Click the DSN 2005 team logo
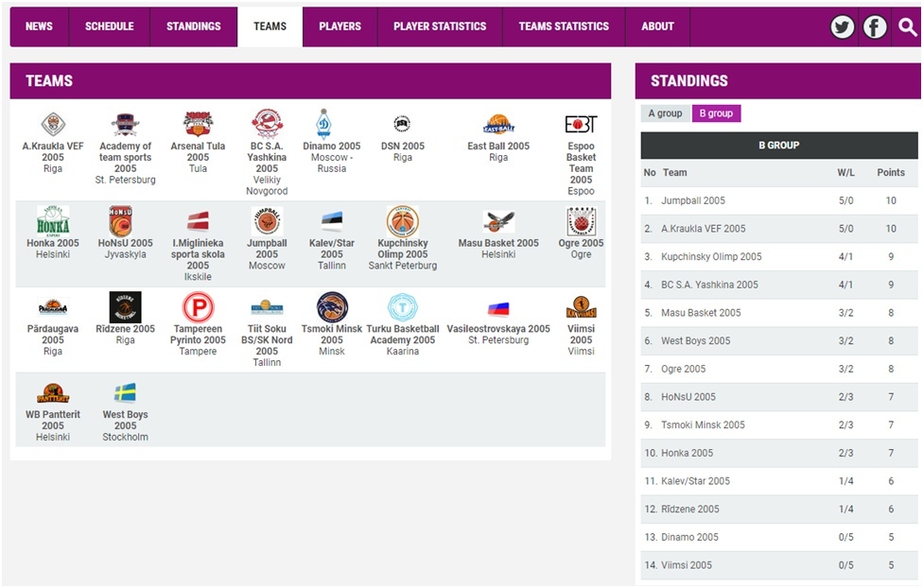The height and width of the screenshot is (588, 923). click(402, 124)
